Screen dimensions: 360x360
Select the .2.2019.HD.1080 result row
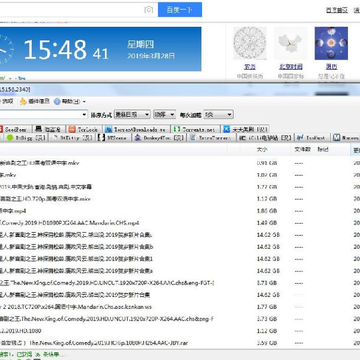tap(180, 331)
